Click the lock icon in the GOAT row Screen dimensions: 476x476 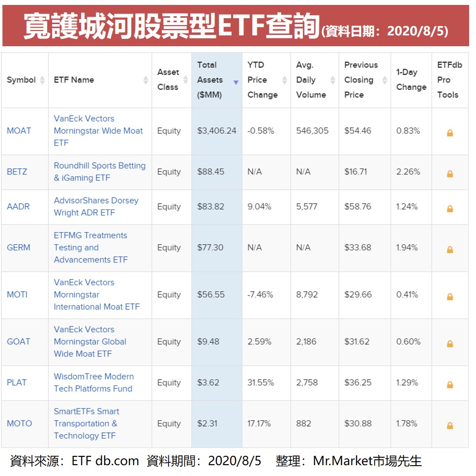point(449,344)
